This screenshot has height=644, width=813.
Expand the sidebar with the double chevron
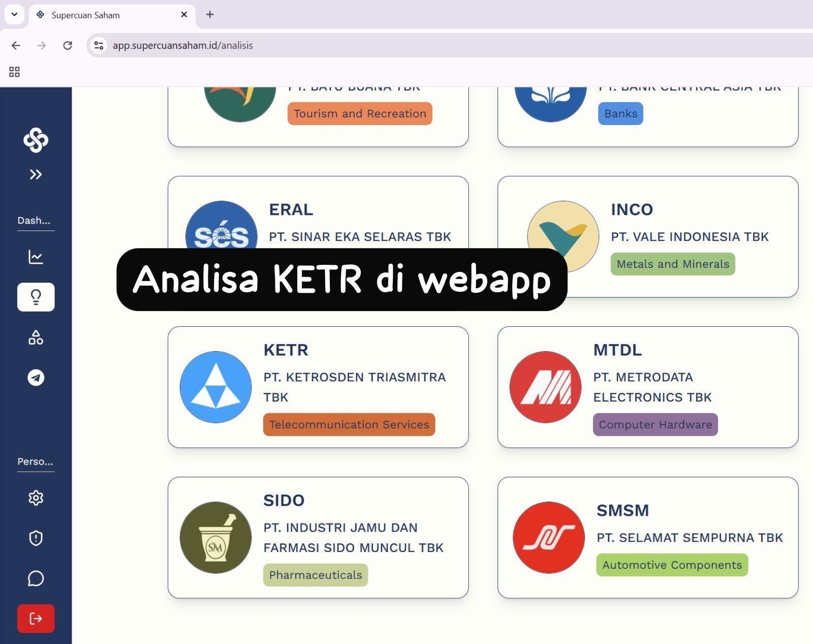(x=36, y=175)
